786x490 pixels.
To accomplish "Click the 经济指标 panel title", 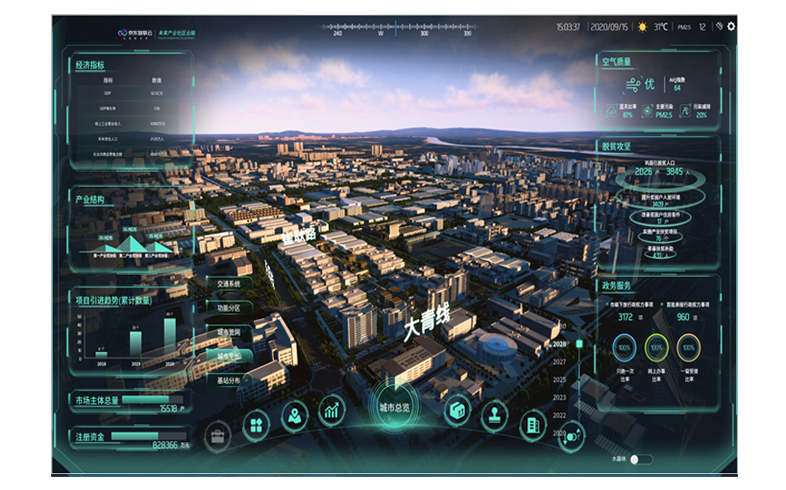I will [x=90, y=65].
